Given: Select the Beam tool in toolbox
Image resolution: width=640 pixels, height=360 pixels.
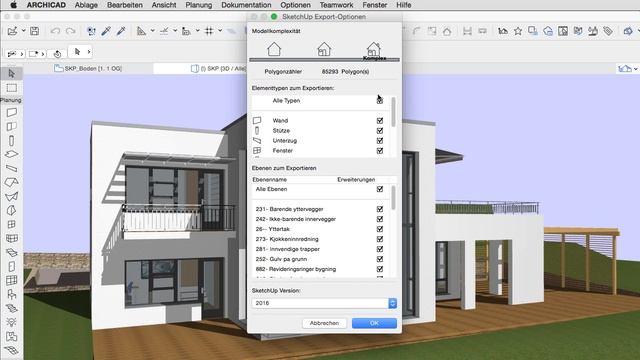Looking at the screenshot, I should coord(11,169).
